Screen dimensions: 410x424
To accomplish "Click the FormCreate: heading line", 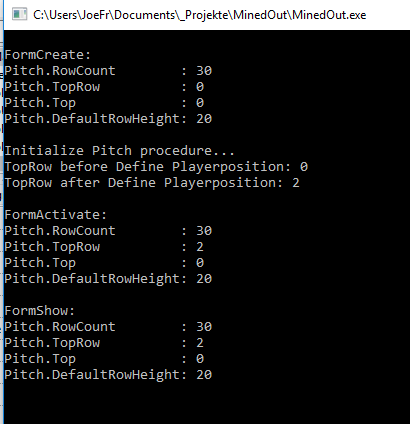I will tap(48, 55).
